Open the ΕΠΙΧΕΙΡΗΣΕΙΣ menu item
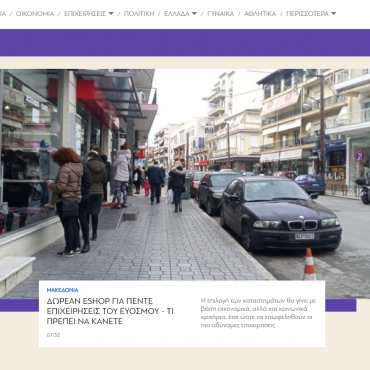The width and height of the screenshot is (370, 370). coord(85,14)
